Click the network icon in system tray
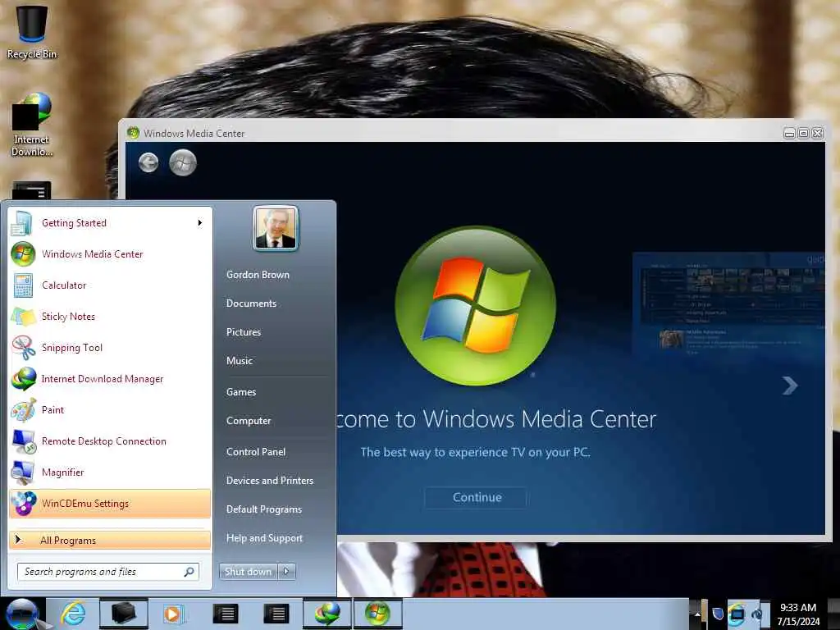Screen dimensions: 840x630 pos(737,614)
